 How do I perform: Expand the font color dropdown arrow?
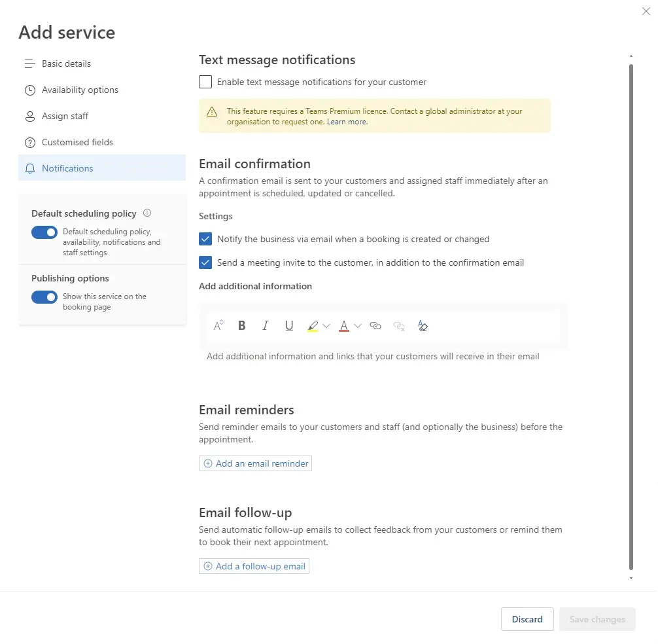click(x=357, y=326)
